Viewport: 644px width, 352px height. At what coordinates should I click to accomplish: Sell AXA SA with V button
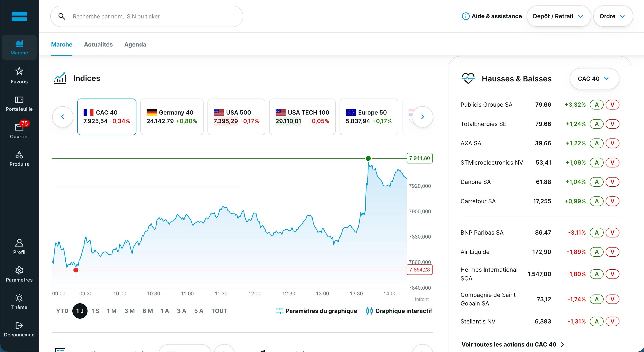[x=612, y=143]
